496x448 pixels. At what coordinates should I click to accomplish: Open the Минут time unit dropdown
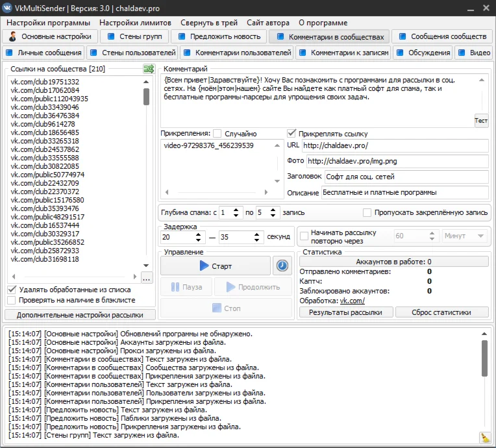click(x=465, y=236)
